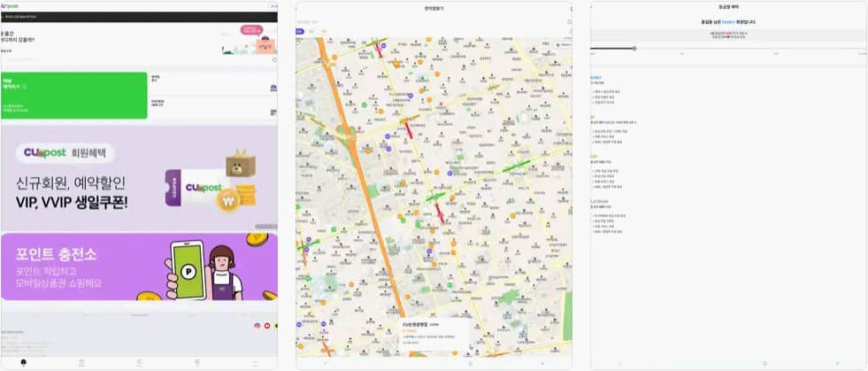Tap the CUpost logo at the top left
The image size is (868, 371).
(x=11, y=6)
